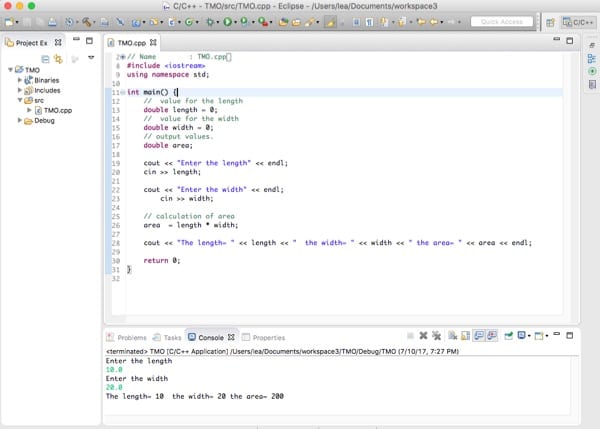Select the Project Explorer tab
The image size is (600, 429).
point(31,43)
